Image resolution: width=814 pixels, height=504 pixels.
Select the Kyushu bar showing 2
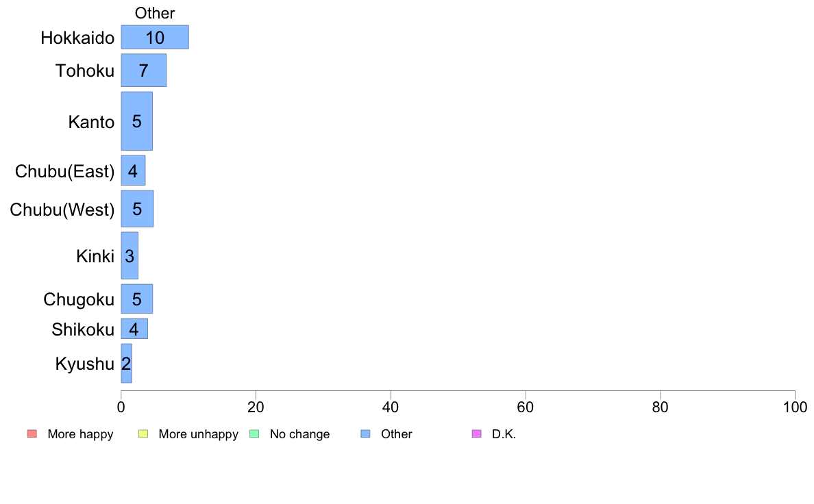coord(127,364)
